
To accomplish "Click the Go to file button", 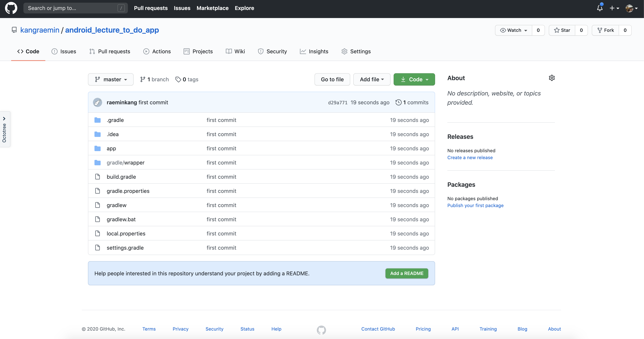I will tap(332, 79).
